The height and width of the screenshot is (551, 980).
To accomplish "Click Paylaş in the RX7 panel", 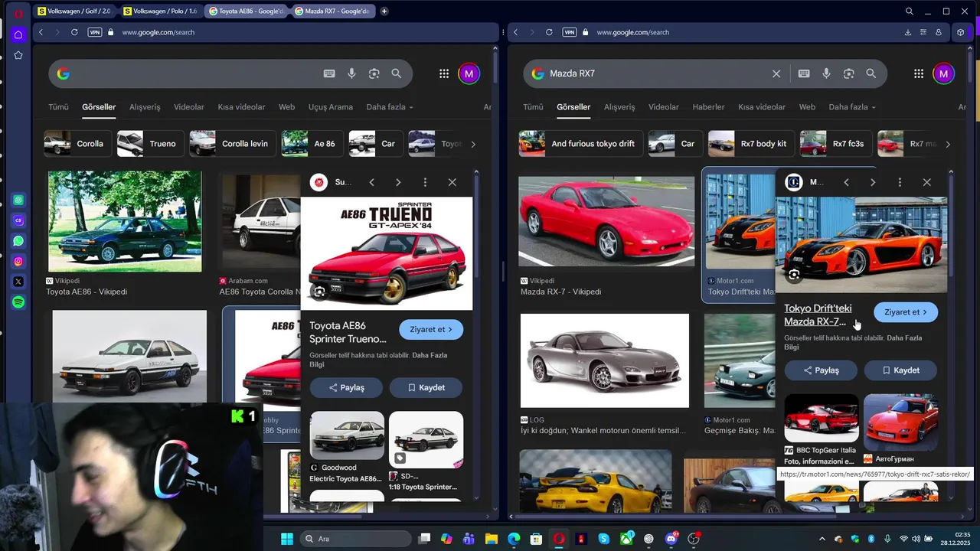I will [x=821, y=370].
